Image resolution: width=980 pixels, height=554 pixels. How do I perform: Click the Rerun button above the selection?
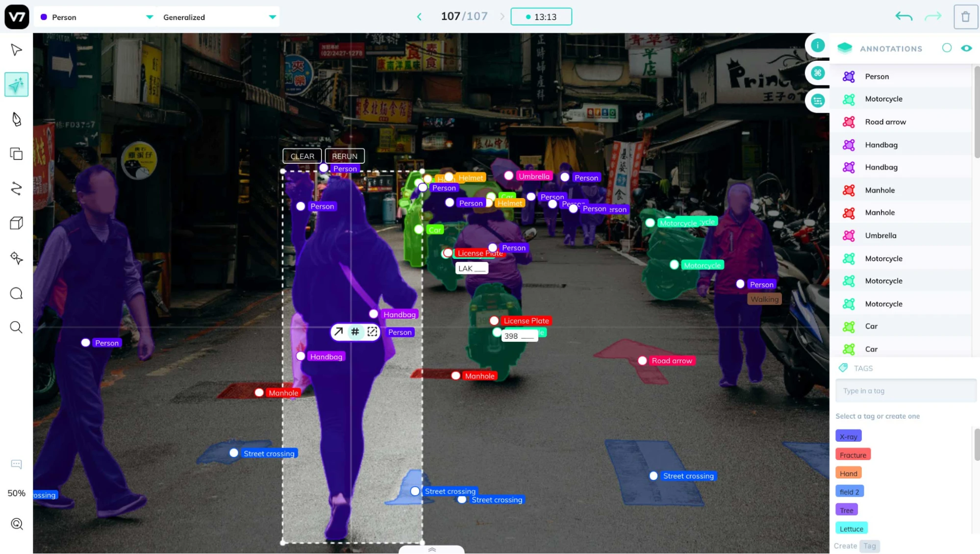pyautogui.click(x=344, y=156)
